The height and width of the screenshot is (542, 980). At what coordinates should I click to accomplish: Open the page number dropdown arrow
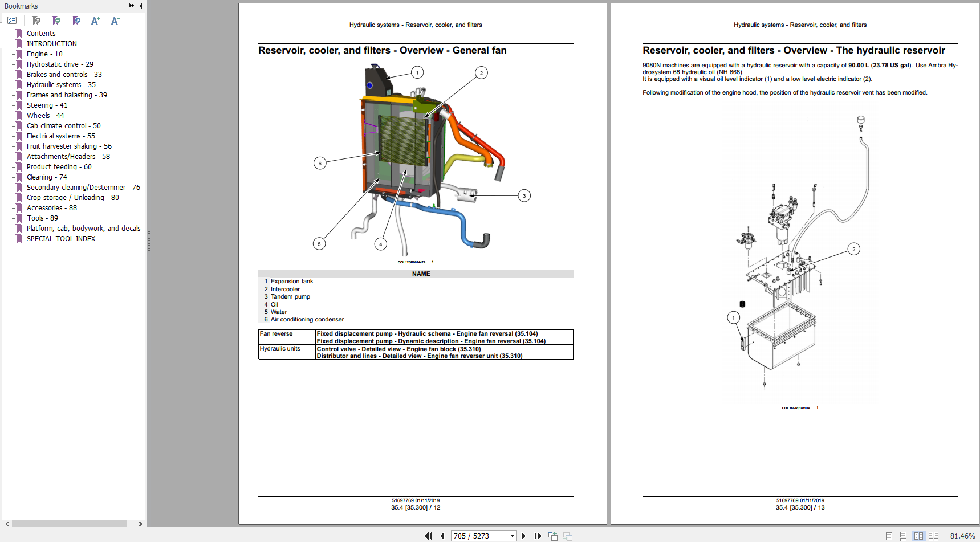[512, 536]
